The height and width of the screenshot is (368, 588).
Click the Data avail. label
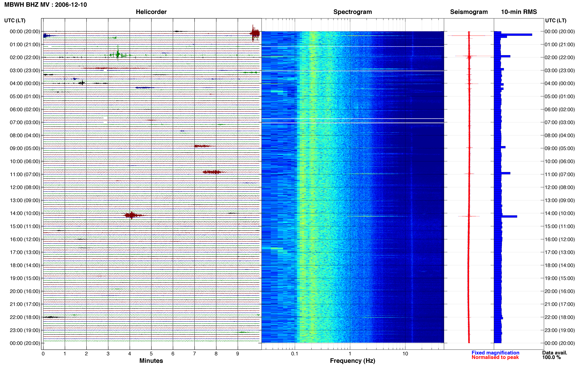(x=555, y=353)
